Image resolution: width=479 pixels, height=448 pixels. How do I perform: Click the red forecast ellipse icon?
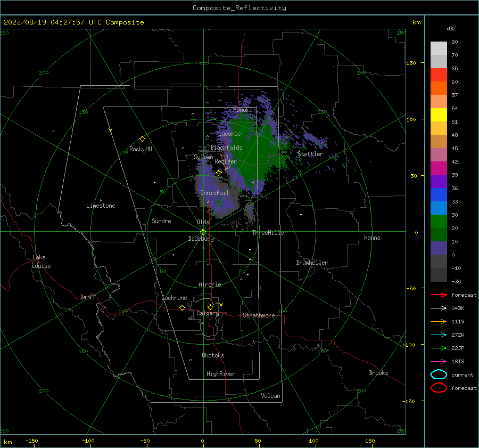pyautogui.click(x=439, y=388)
